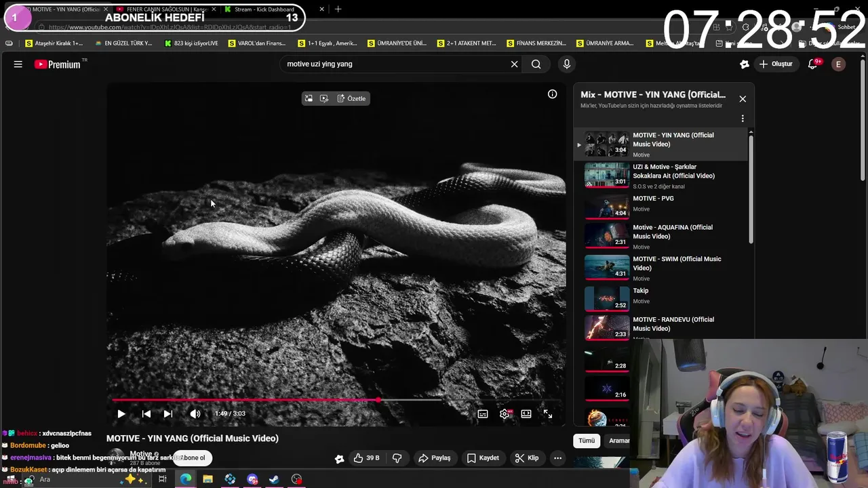Subscribe with the Abone ol button
Image resolution: width=868 pixels, height=488 pixels.
pos(193,458)
